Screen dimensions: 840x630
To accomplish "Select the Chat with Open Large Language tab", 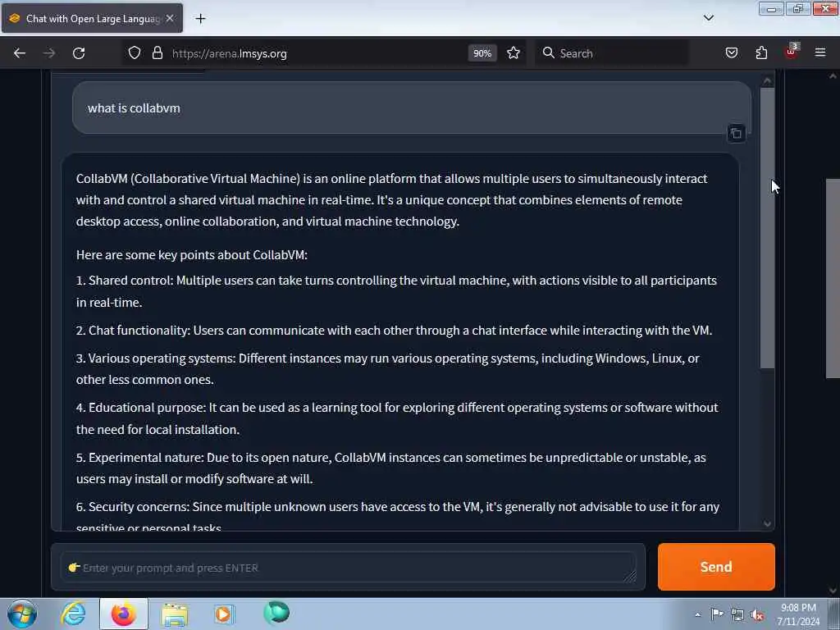I will point(92,18).
